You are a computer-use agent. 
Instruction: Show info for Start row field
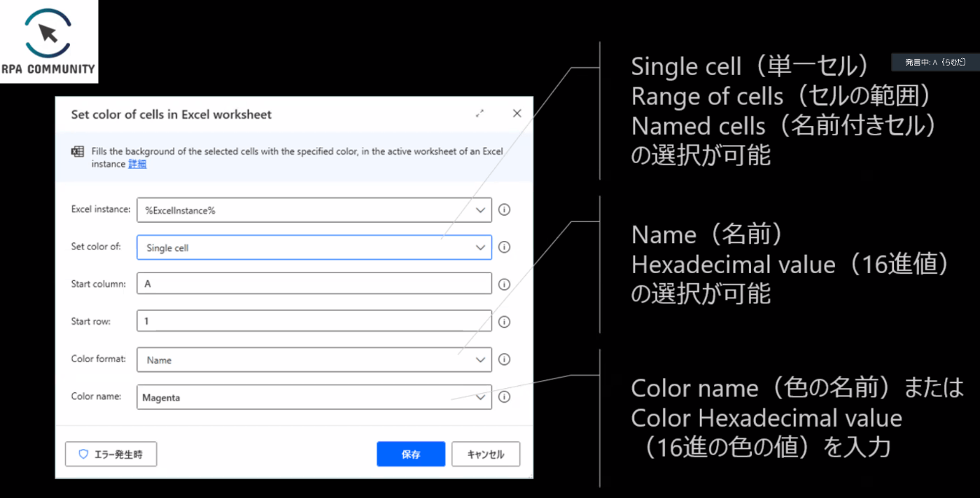click(504, 322)
